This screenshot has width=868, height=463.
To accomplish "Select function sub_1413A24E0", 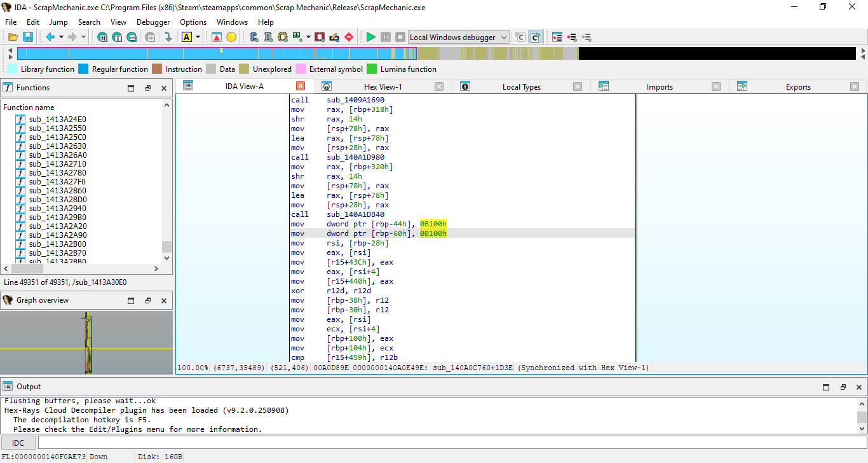I will coord(57,119).
